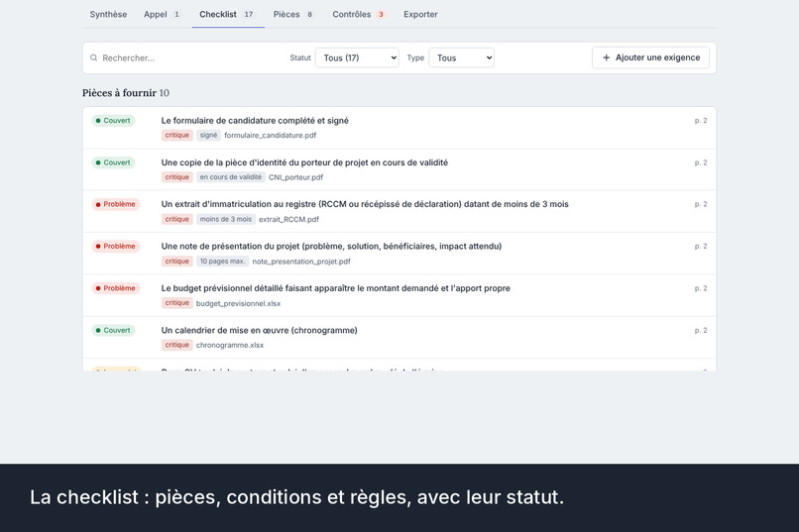Image resolution: width=799 pixels, height=532 pixels.
Task: Click page reference p. 2 of extrait d'immatriculation row
Action: tap(701, 204)
